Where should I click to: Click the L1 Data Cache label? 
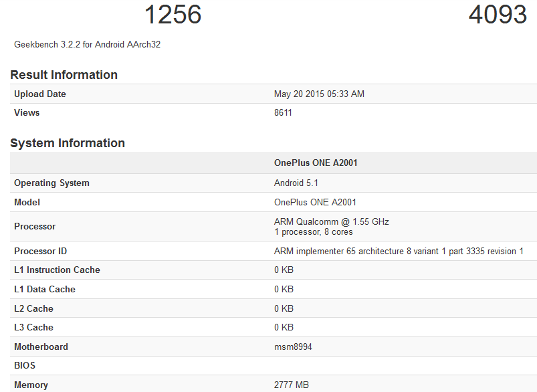click(x=45, y=289)
